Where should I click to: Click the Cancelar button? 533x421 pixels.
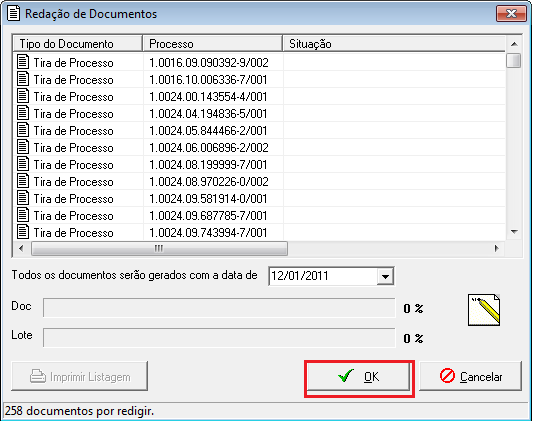470,376
